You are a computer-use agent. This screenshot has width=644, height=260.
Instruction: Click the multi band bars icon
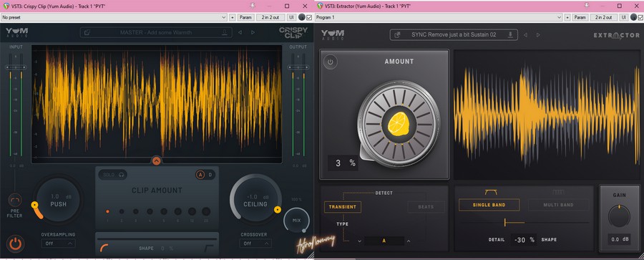pyautogui.click(x=558, y=192)
